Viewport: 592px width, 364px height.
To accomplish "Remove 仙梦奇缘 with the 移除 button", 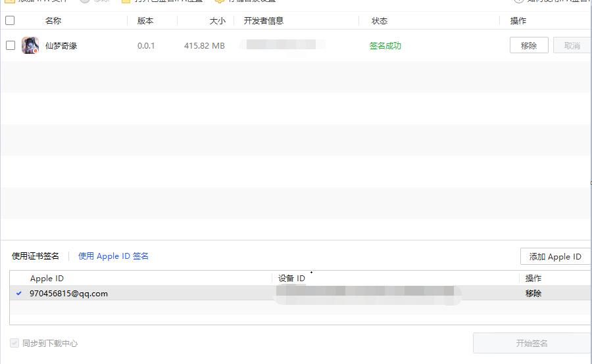I will point(529,45).
